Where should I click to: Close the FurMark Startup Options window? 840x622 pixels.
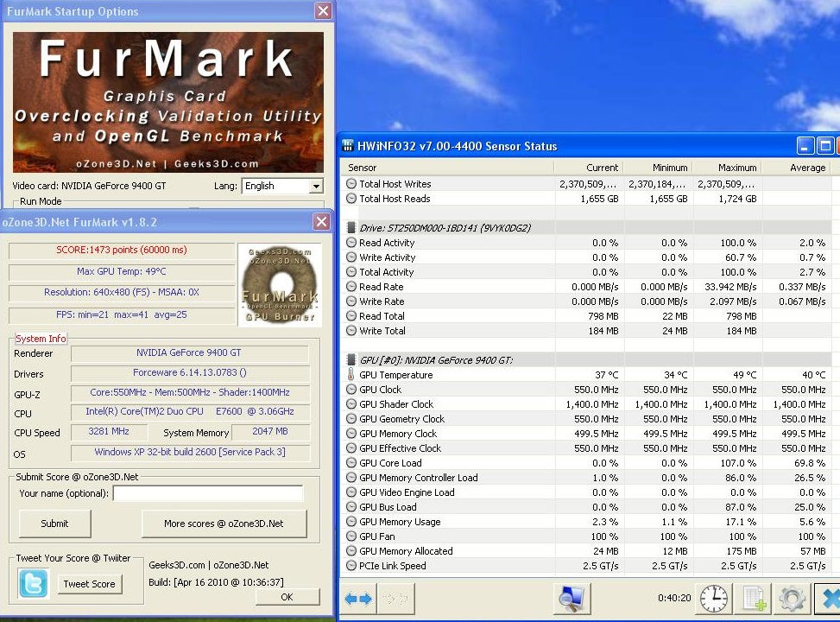coord(323,10)
